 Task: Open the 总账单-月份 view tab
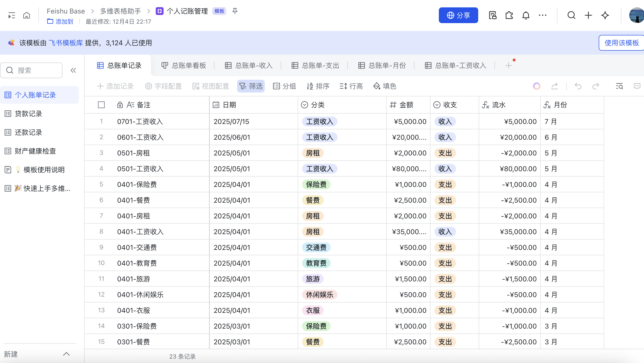(382, 65)
